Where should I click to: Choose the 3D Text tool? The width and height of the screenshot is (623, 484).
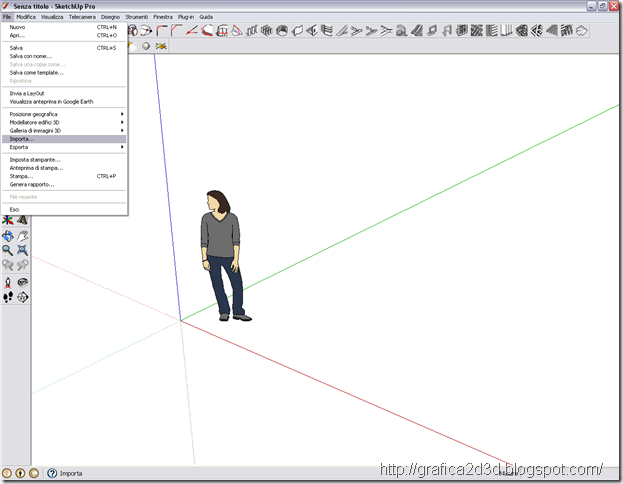coord(23,220)
